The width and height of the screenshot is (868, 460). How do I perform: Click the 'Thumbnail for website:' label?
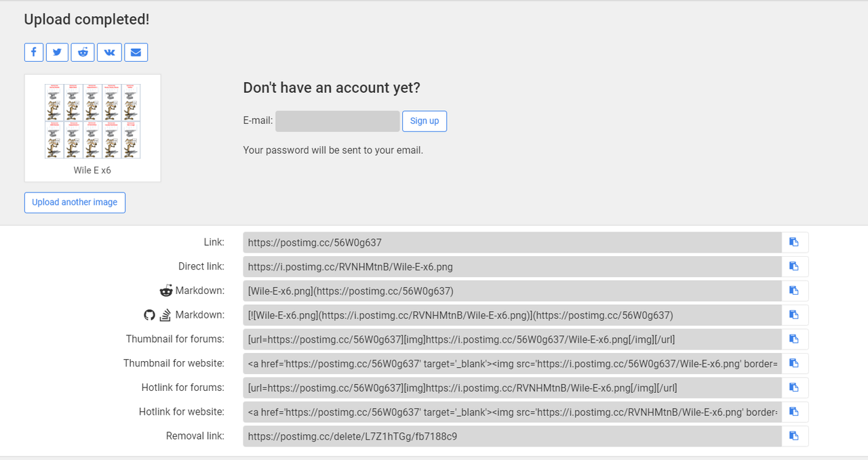[174, 363]
